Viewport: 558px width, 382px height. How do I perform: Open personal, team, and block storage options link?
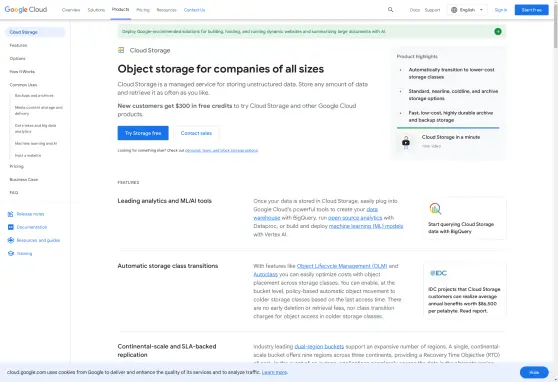pos(221,151)
